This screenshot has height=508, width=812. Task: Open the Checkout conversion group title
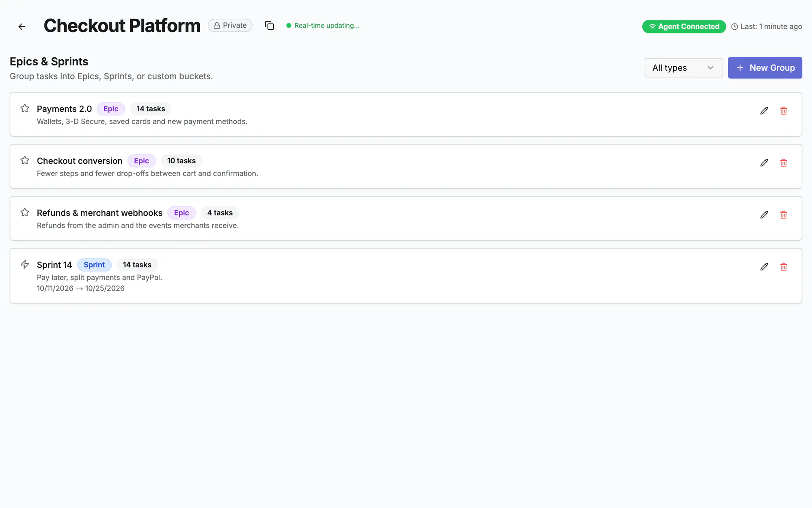(x=80, y=161)
